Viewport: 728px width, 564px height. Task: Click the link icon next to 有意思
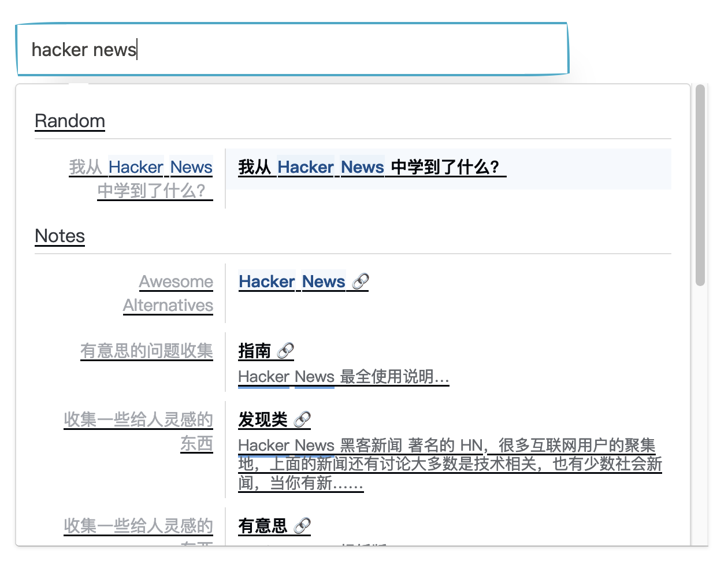303,526
